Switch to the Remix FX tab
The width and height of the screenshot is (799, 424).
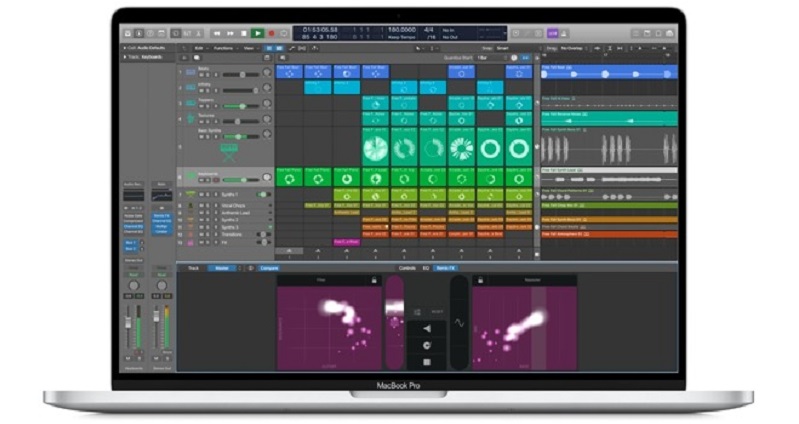coord(445,268)
